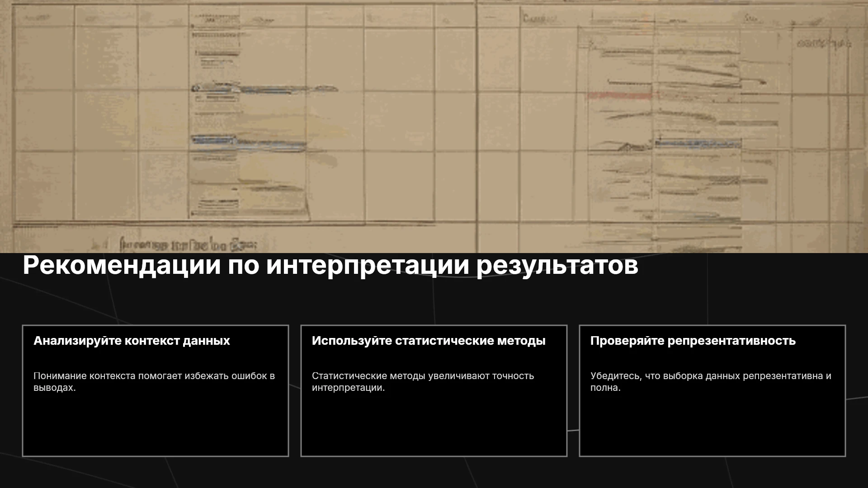Click the handwritten caption below the left table
The image size is (868, 488).
coord(188,245)
